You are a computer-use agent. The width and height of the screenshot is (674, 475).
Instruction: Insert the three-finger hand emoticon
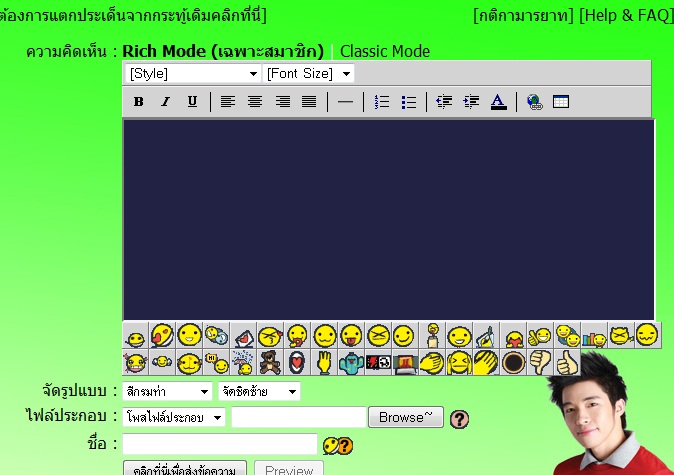[x=324, y=362]
